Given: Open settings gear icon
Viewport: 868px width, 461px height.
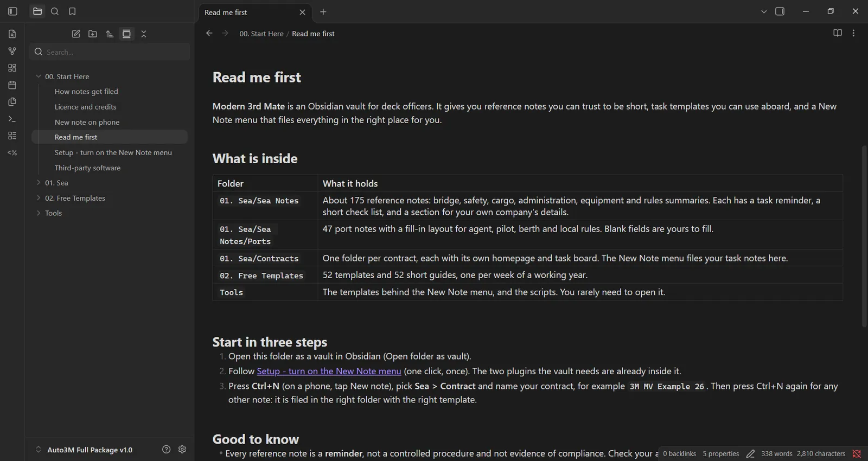Looking at the screenshot, I should click(182, 449).
